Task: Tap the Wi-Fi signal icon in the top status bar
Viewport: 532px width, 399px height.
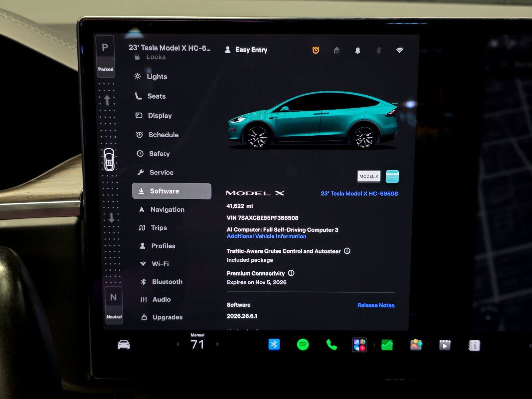Action: pos(400,50)
